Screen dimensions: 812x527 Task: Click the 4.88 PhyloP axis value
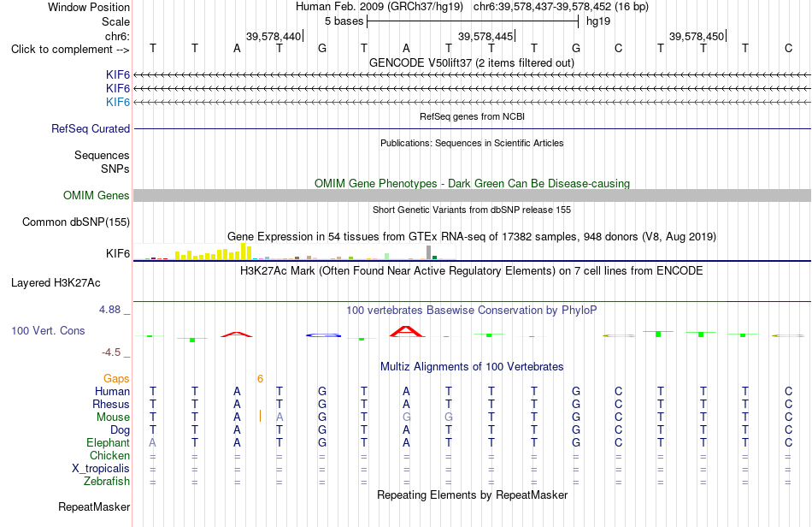point(109,310)
